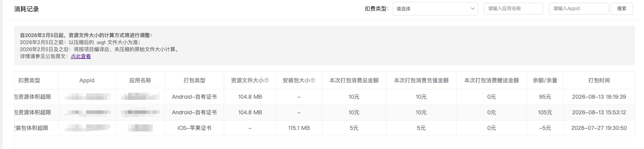Click the 打包时间 column header

(599, 80)
